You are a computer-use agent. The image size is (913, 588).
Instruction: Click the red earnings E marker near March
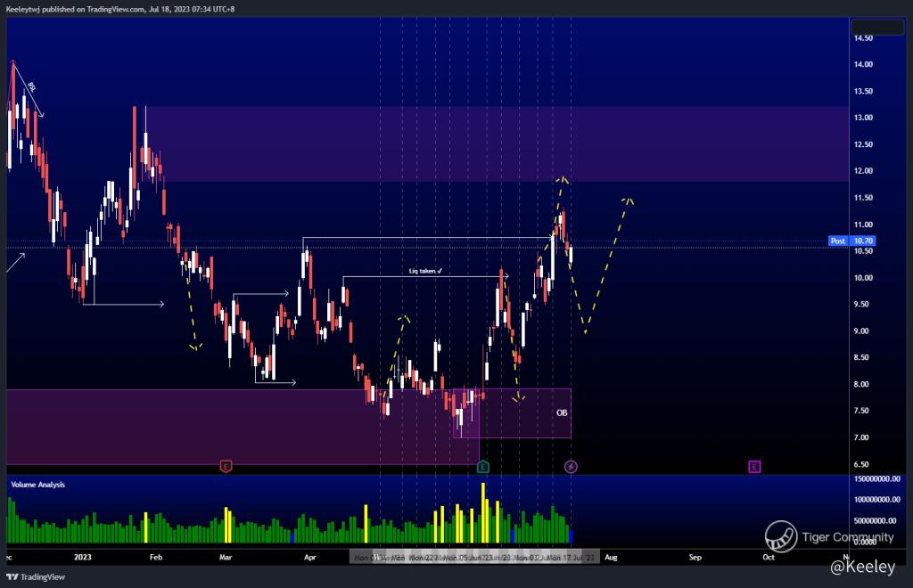(x=226, y=466)
